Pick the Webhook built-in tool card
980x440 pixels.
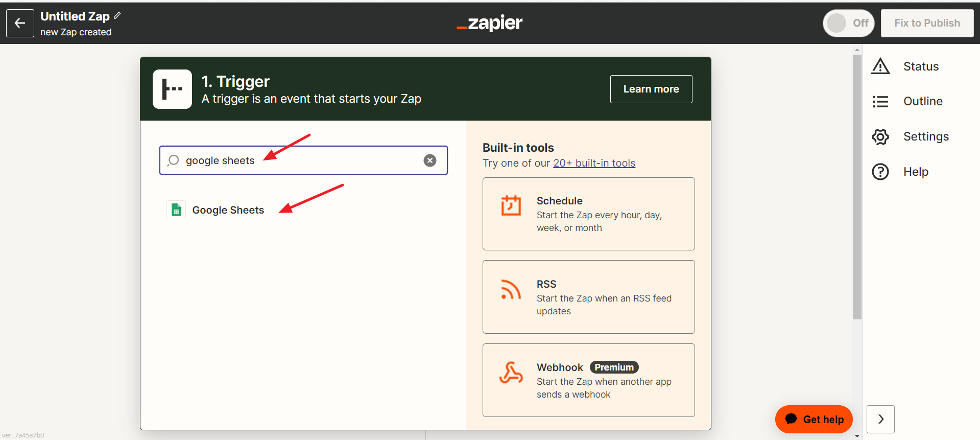pyautogui.click(x=588, y=380)
